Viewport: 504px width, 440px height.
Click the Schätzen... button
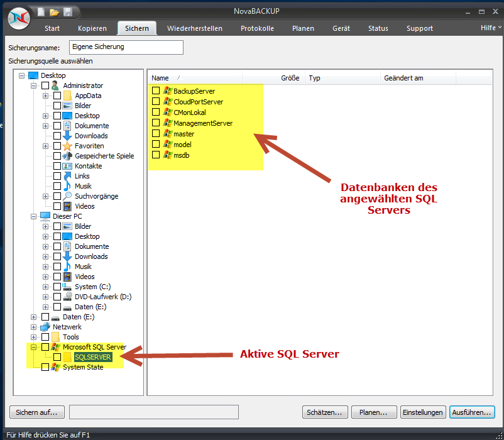(x=325, y=412)
